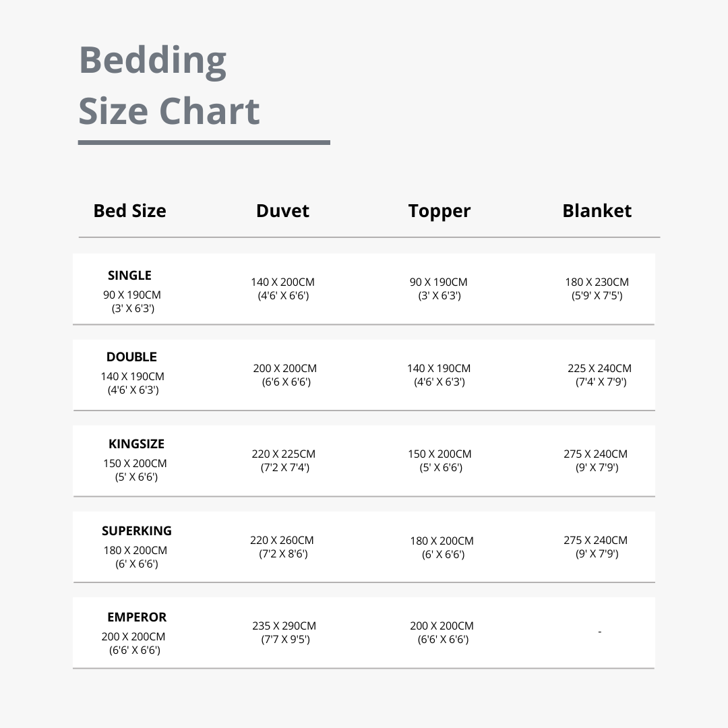Select the 200 X 200CM double duvet cell
This screenshot has height=728, width=728.
click(x=284, y=375)
